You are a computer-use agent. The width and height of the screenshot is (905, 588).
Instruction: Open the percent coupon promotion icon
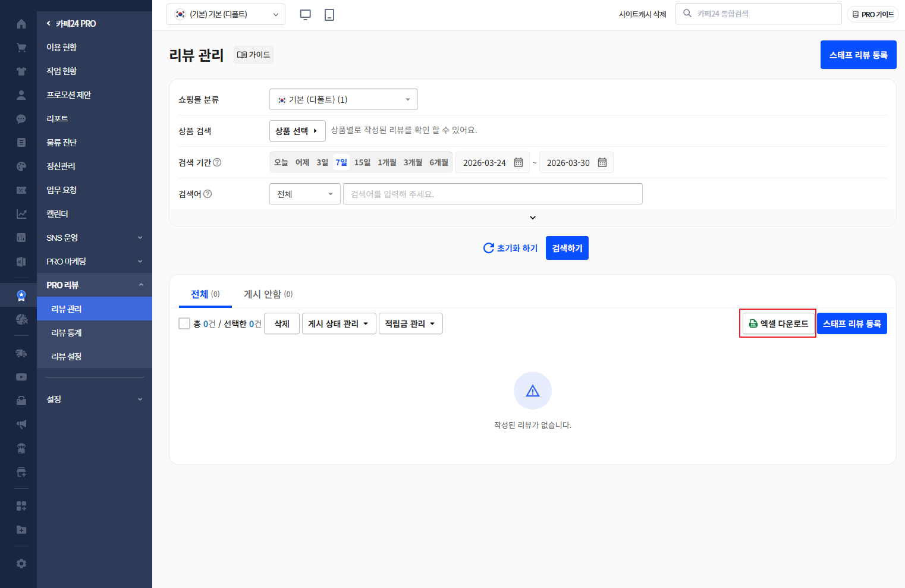pos(21,190)
